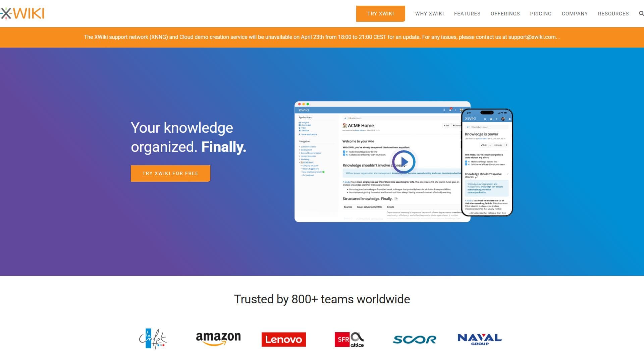Open the OFFERINGS menu
The width and height of the screenshot is (644, 362).
505,14
